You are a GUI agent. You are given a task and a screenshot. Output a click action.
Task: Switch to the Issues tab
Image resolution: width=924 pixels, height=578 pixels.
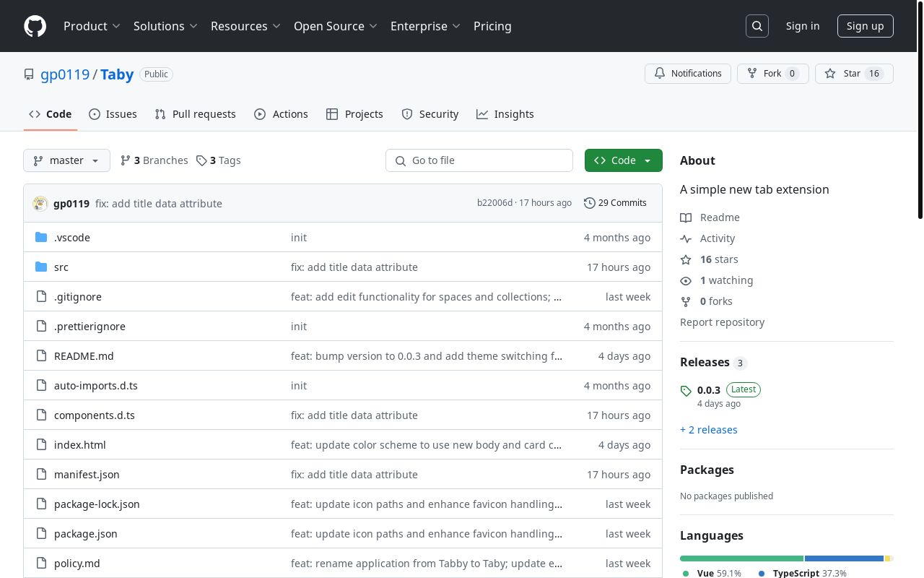[x=113, y=114]
